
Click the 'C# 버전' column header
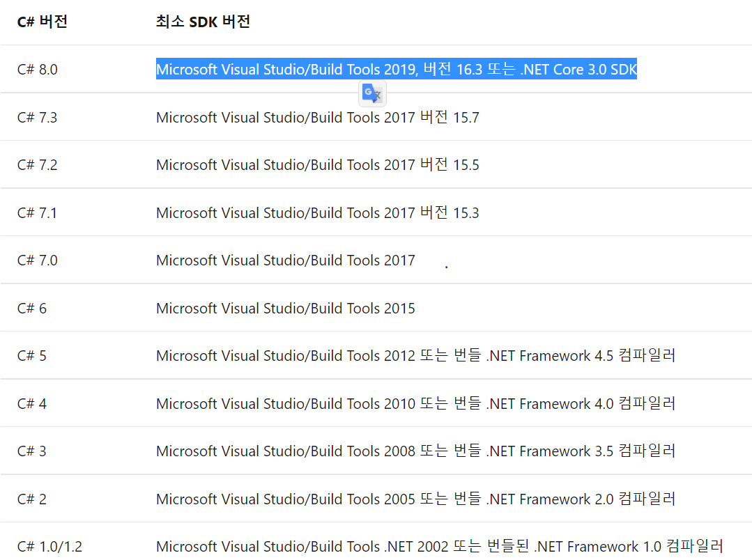tap(43, 22)
